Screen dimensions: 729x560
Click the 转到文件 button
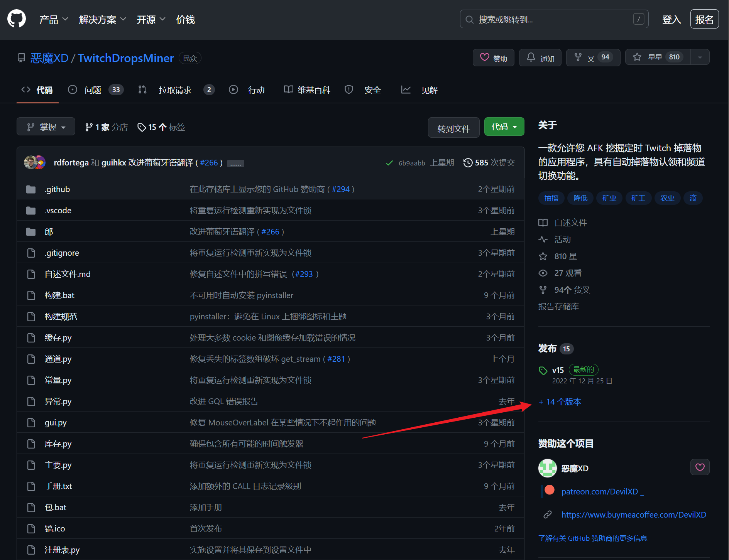coord(453,127)
